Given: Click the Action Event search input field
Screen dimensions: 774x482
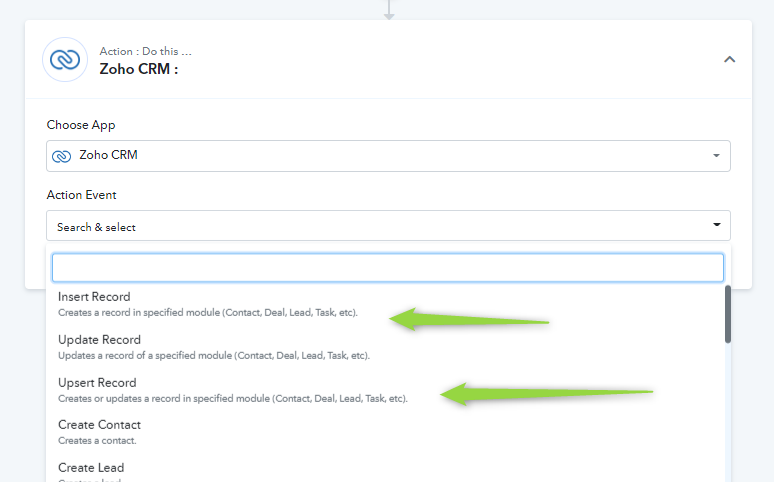Looking at the screenshot, I should point(388,268).
